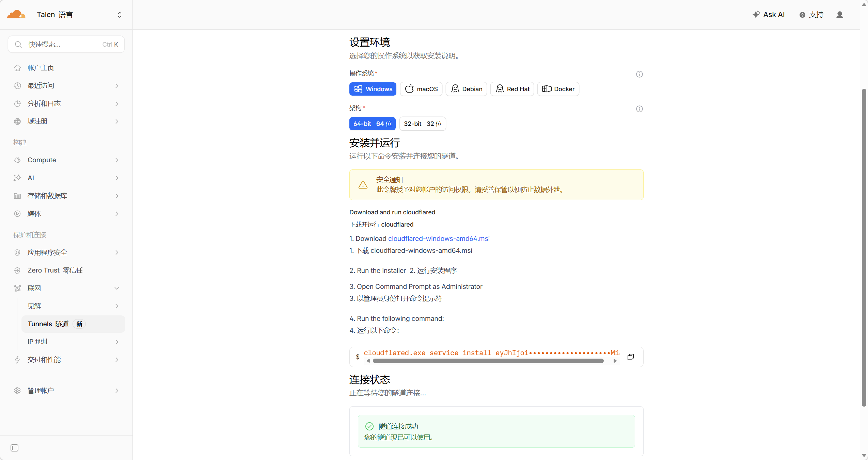This screenshot has height=460, width=868.
Task: Copy the cloudflared install command
Action: coord(630,357)
